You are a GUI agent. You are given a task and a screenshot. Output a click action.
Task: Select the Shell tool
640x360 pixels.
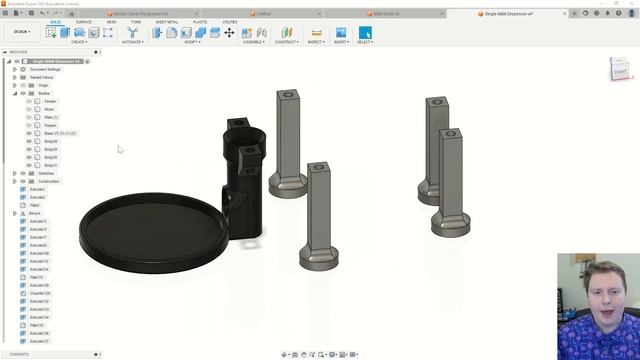(x=186, y=33)
